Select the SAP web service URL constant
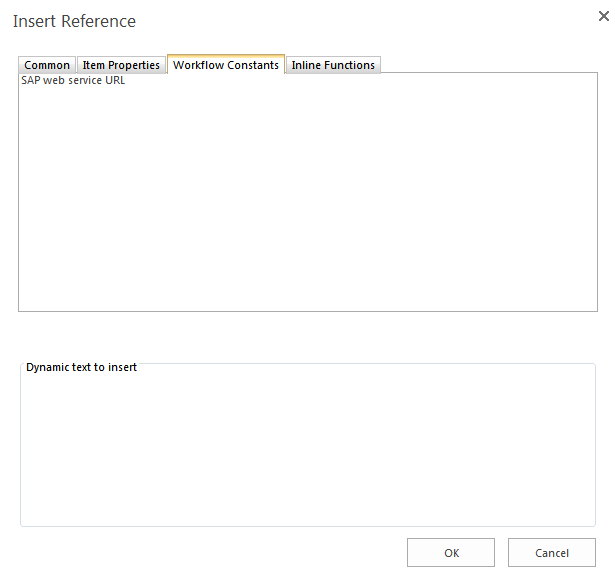This screenshot has width=615, height=577. click(73, 81)
